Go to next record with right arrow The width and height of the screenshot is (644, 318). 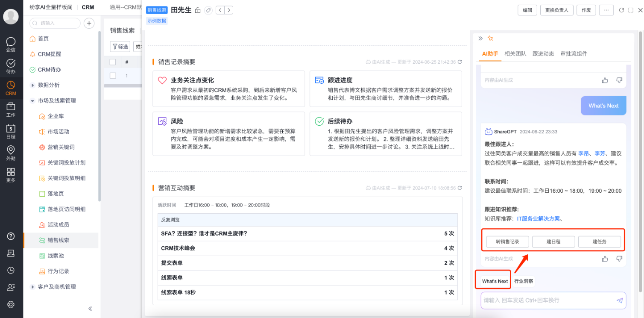click(x=229, y=10)
